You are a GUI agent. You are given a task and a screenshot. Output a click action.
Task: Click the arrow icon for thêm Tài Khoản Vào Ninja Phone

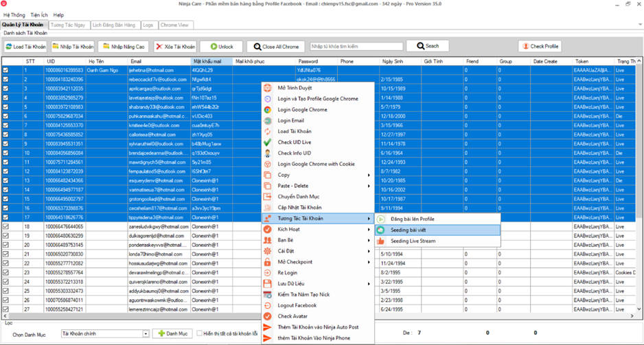[x=267, y=338]
